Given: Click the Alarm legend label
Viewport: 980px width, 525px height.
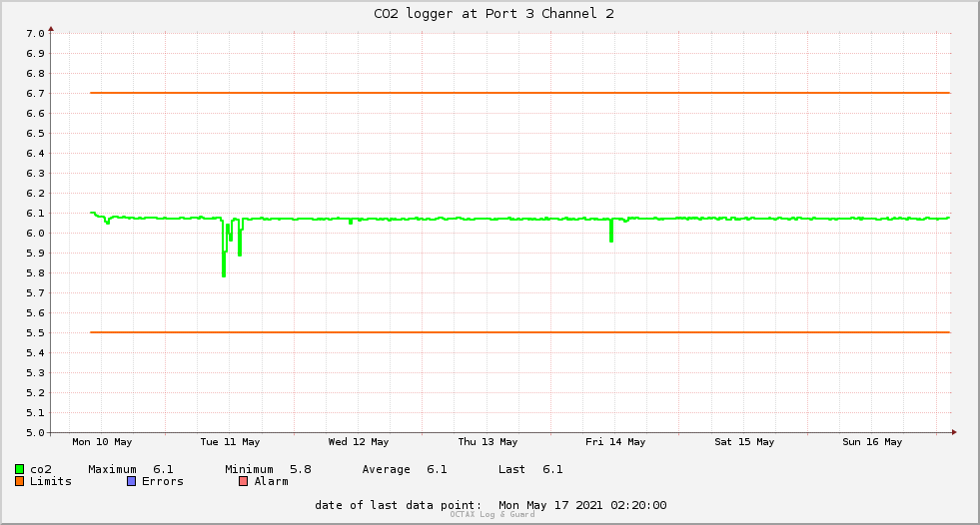Looking at the screenshot, I should coord(272,481).
